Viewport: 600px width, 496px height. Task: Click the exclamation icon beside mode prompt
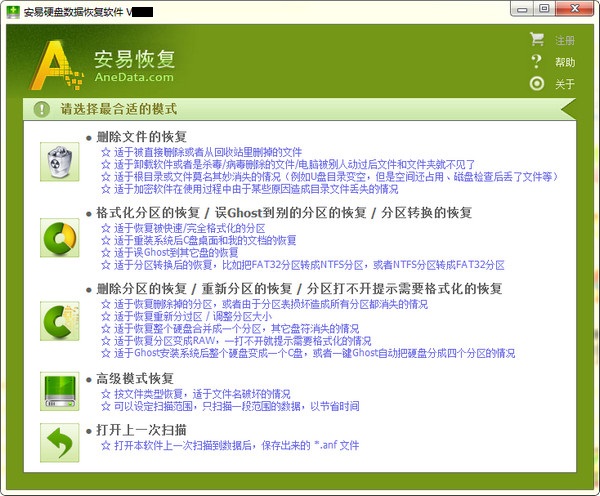click(x=42, y=109)
